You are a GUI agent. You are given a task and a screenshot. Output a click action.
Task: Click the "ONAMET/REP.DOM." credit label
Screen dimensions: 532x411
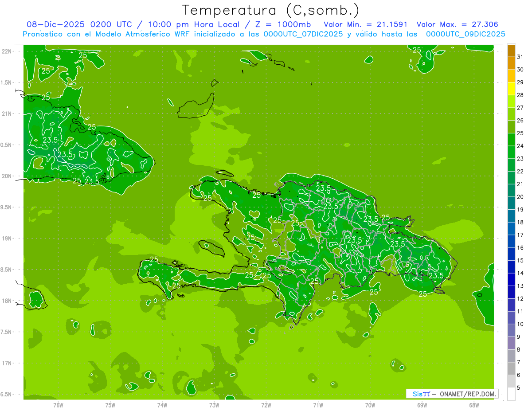(468, 394)
